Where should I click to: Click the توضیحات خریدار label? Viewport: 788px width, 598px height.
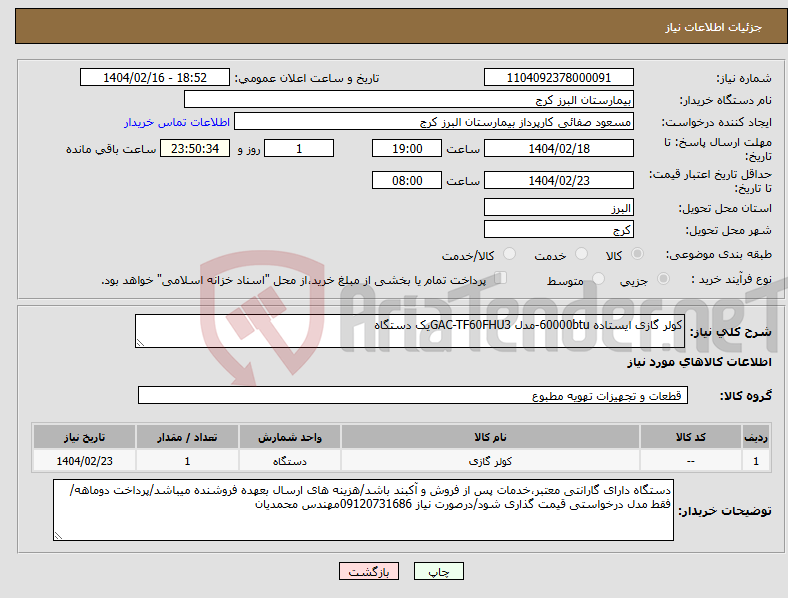(x=725, y=511)
